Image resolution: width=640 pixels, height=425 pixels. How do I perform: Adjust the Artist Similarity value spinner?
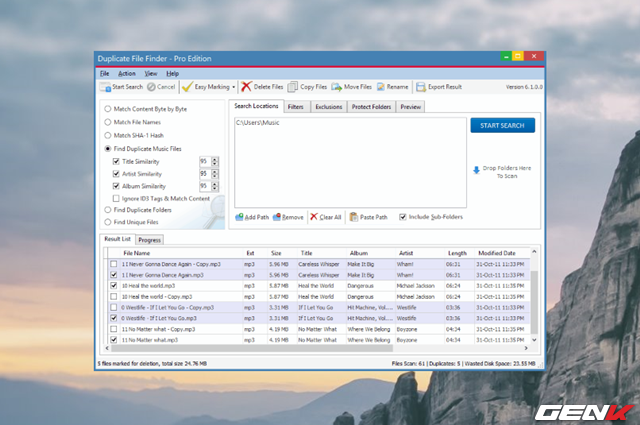(215, 174)
